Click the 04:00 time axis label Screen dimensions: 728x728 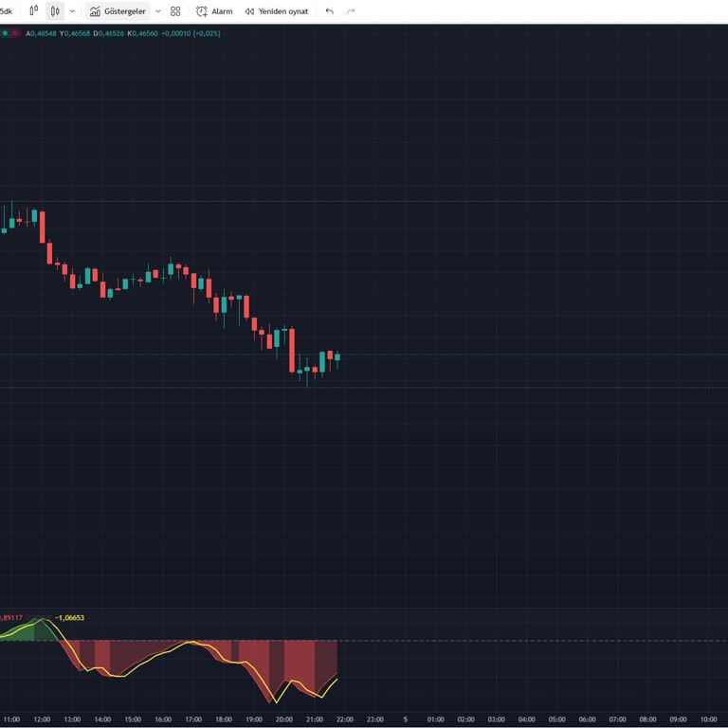526,719
